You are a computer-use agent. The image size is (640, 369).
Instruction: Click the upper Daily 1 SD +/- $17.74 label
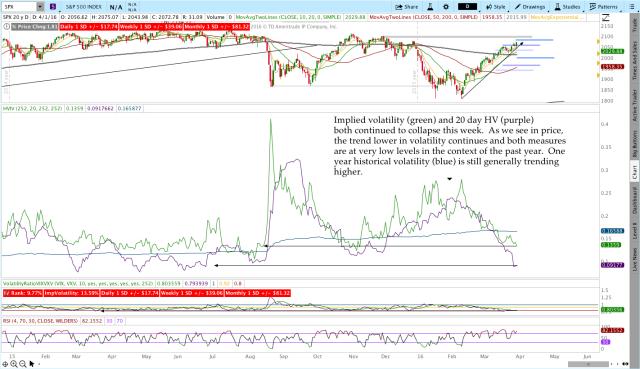(89, 27)
